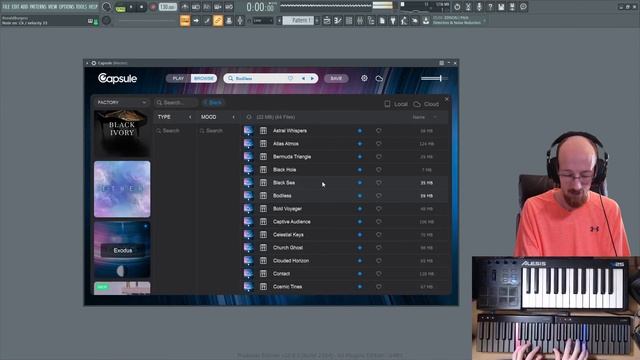Click the cloud icon beside Capsule settings
Screen dimensions: 640x360
pos(379,78)
